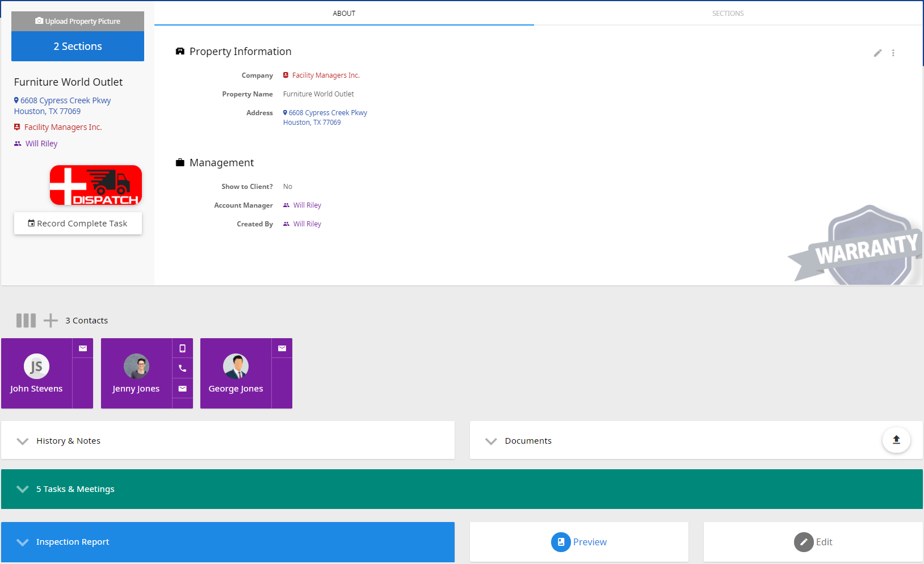
Task: Email George Jones via envelope icon
Action: 282,348
